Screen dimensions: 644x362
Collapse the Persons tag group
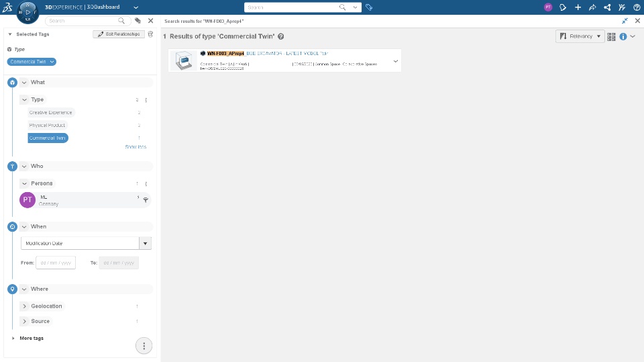[x=25, y=183]
